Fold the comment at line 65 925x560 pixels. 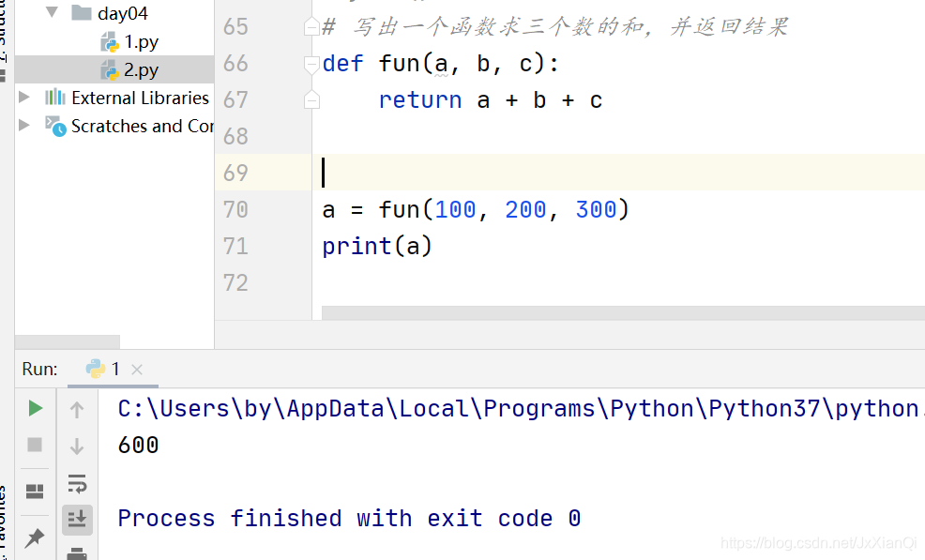point(311,26)
